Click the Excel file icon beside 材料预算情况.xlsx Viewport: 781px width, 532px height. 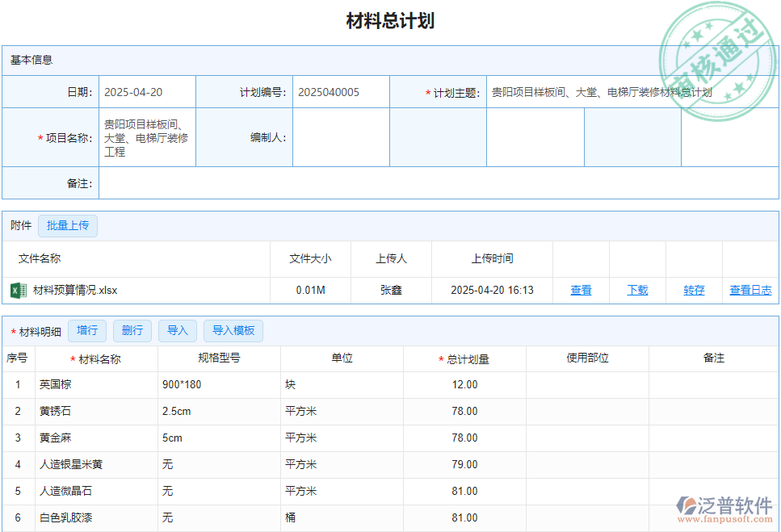(18, 290)
